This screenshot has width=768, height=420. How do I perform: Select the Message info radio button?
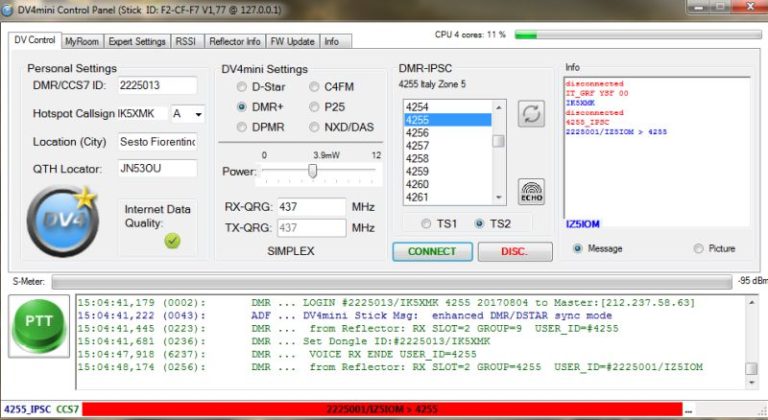pos(577,248)
